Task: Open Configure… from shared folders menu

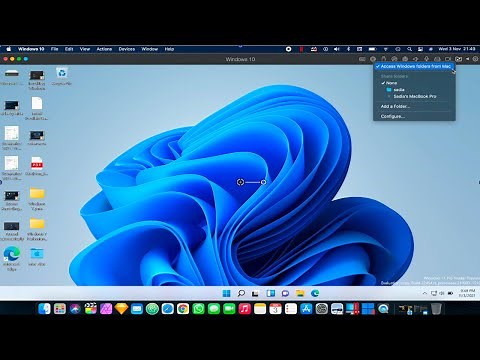Action: (x=414, y=116)
